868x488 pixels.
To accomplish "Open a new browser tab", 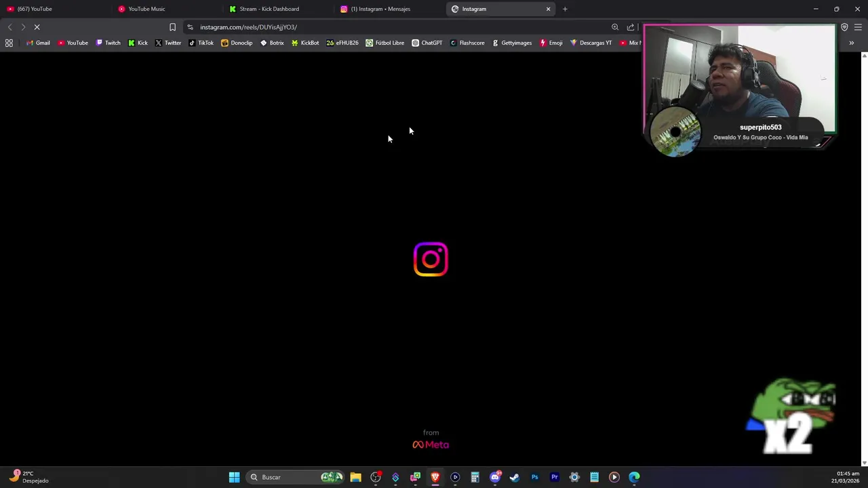I will (565, 9).
